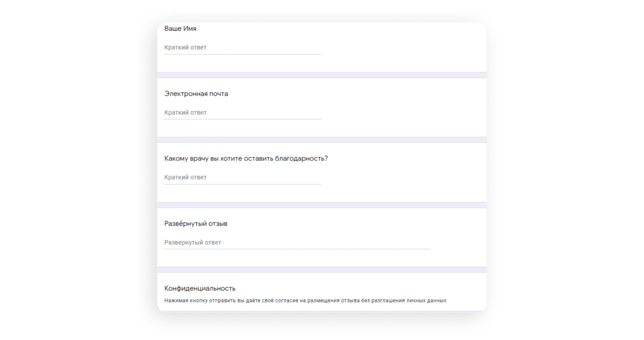
Task: Click the divider between email and doctor cards
Action: 322,140
